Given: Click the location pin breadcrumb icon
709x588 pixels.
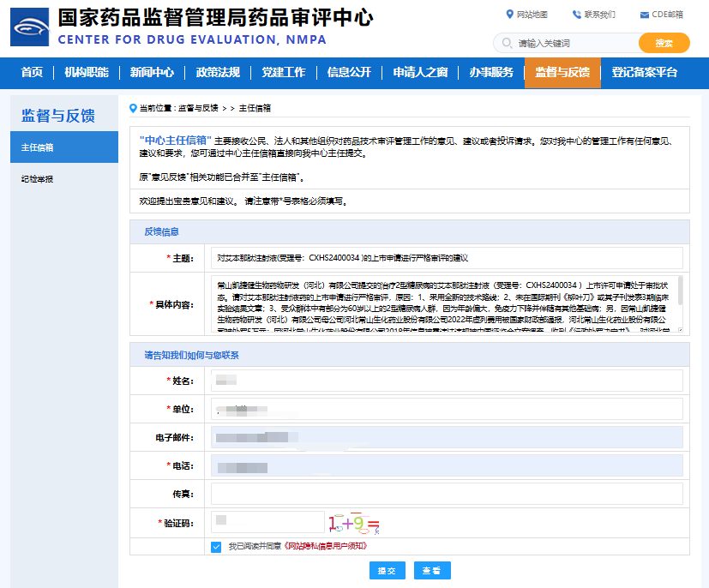Looking at the screenshot, I should click(x=133, y=108).
